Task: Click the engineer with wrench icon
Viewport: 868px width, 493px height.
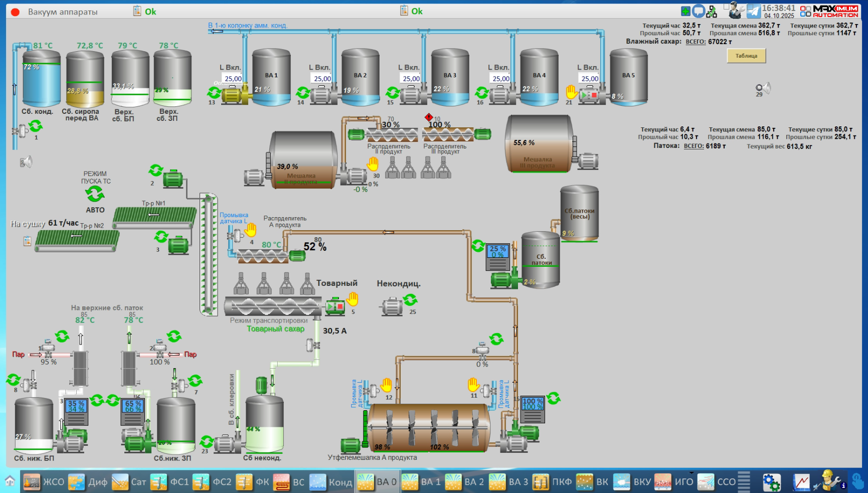Action: tap(736, 11)
